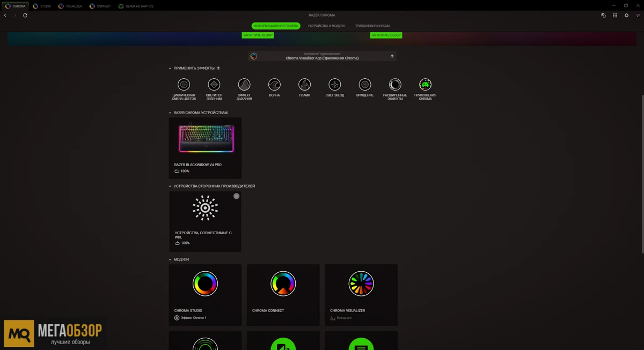The width and height of the screenshot is (644, 350).
Task: Collapse the Razer Chroma devices section
Action: pos(170,113)
